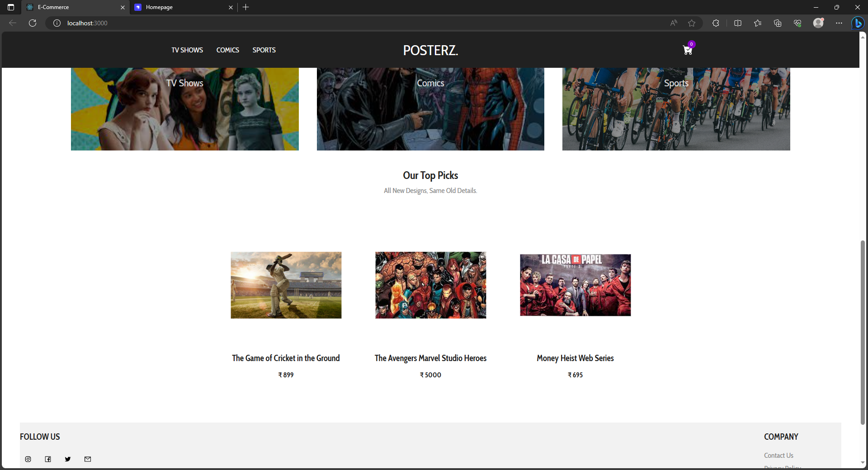Open the Money Heist Web Series poster
The height and width of the screenshot is (470, 868).
575,285
